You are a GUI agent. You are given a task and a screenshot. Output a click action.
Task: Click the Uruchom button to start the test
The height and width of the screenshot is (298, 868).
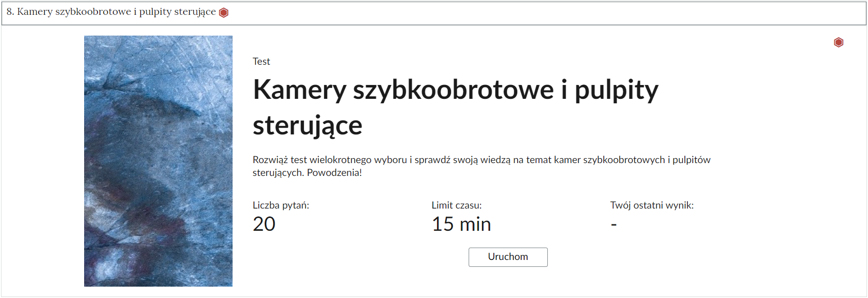(x=508, y=257)
